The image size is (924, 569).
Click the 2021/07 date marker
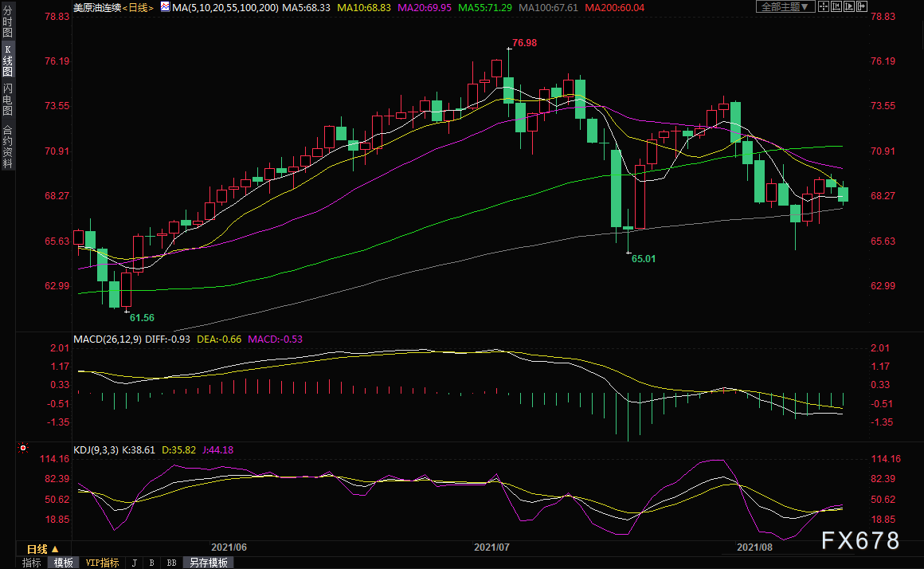[491, 547]
